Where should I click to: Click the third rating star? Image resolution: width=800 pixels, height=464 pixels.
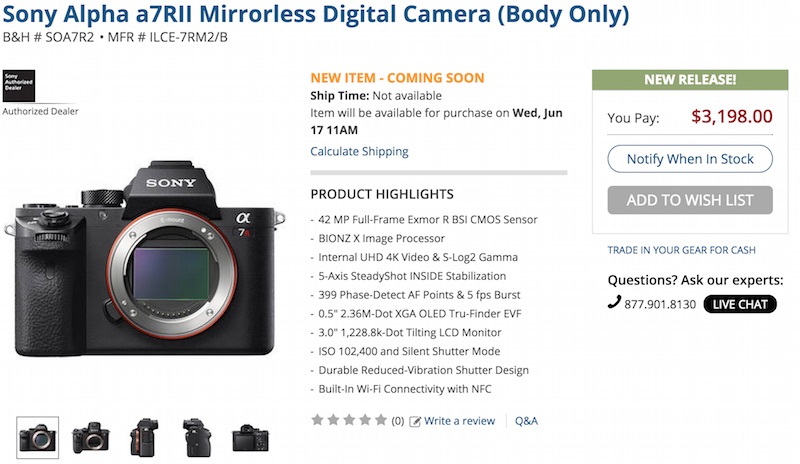(x=349, y=421)
